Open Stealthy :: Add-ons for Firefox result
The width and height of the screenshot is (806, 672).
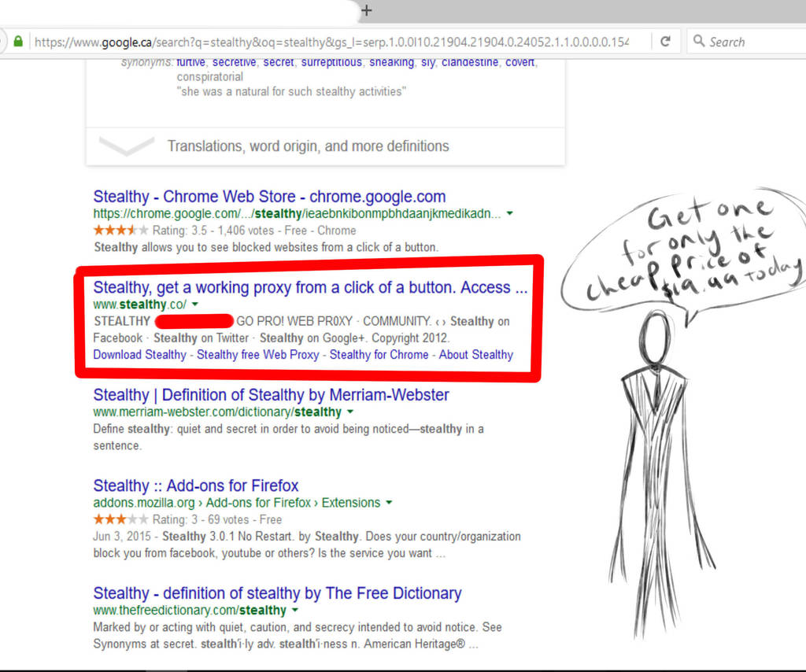click(196, 486)
